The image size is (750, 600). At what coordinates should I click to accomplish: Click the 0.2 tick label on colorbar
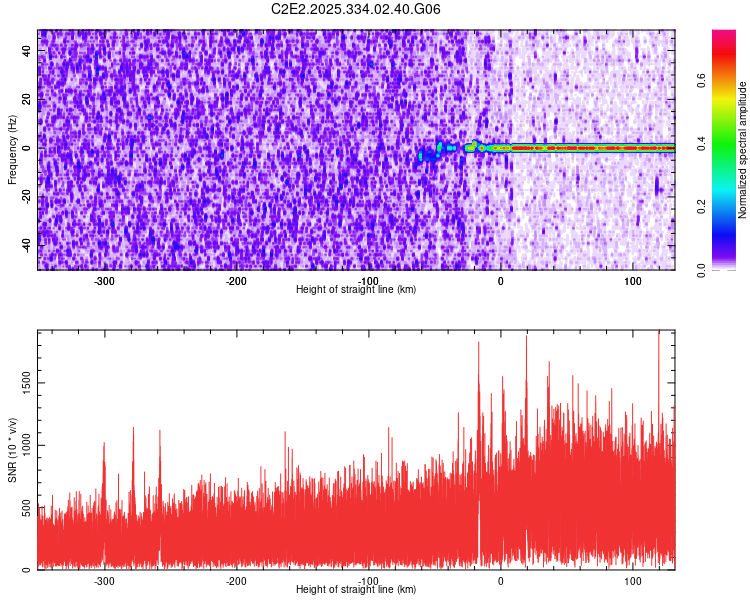click(702, 207)
